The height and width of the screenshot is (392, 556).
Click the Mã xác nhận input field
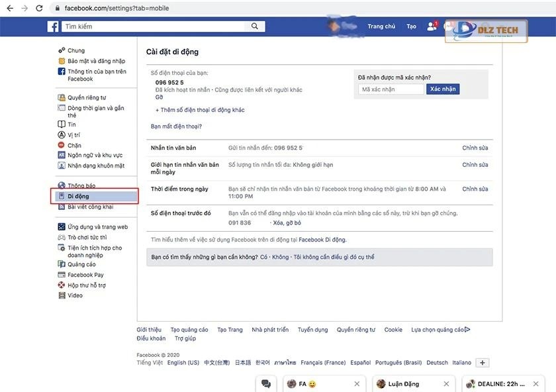(x=391, y=88)
